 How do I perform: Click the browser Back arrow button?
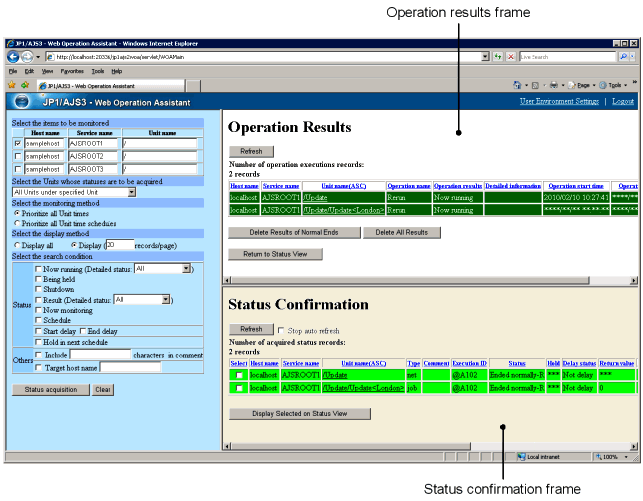(14, 57)
